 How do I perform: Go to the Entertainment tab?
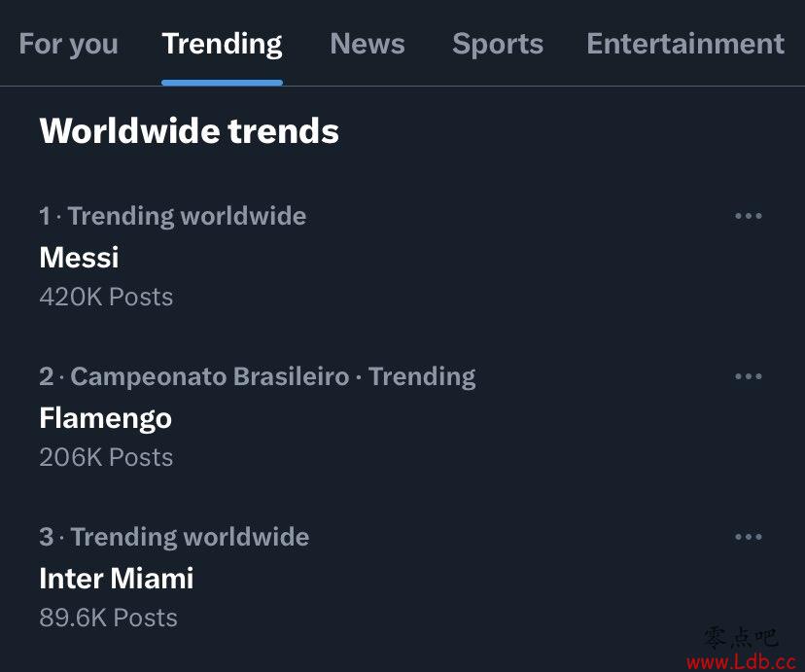click(685, 44)
